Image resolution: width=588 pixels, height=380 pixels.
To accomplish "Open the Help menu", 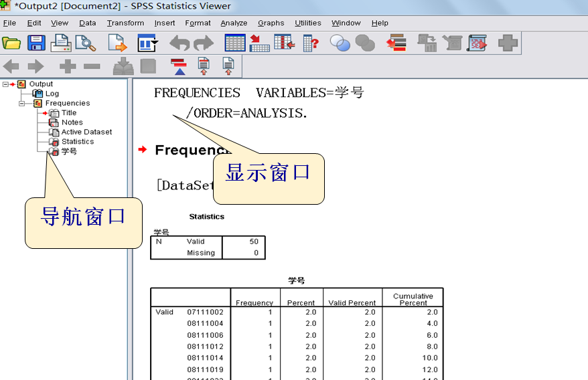I will [x=380, y=23].
